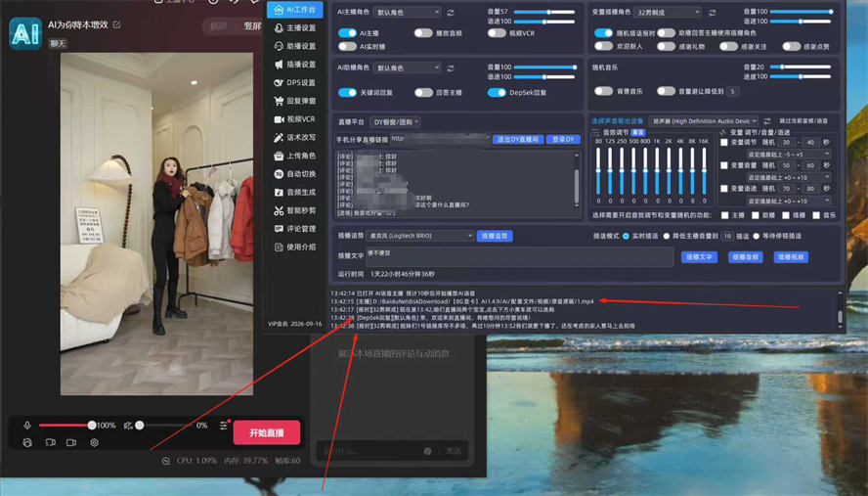This screenshot has height=496, width=868.
Task: Click the 话术改写 pencil icon
Action: tap(279, 137)
